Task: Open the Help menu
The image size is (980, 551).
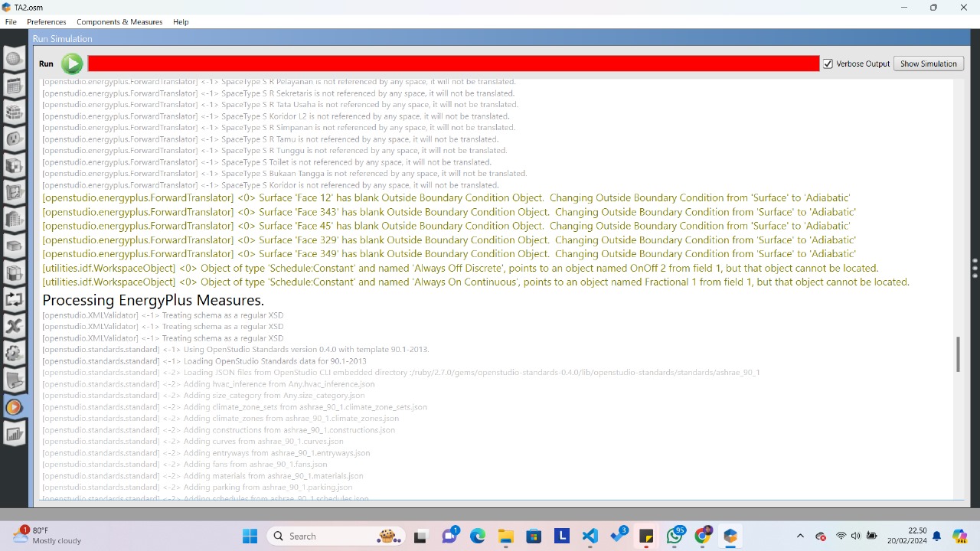Action: pos(181,21)
